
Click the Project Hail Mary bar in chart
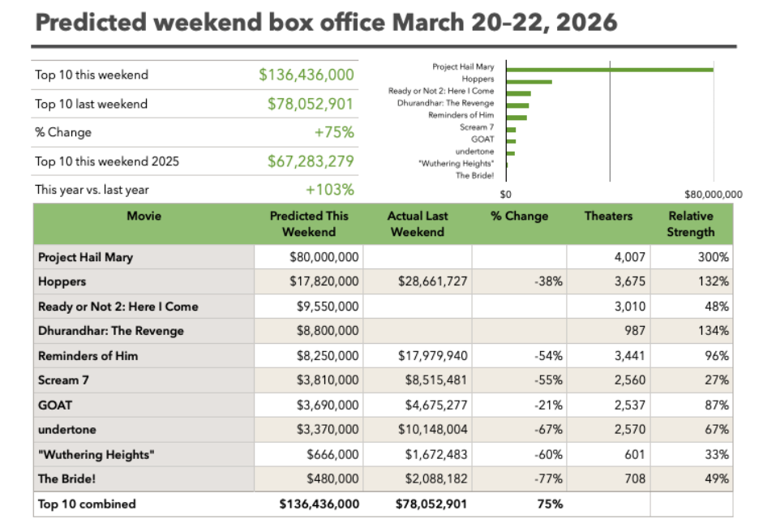(609, 69)
